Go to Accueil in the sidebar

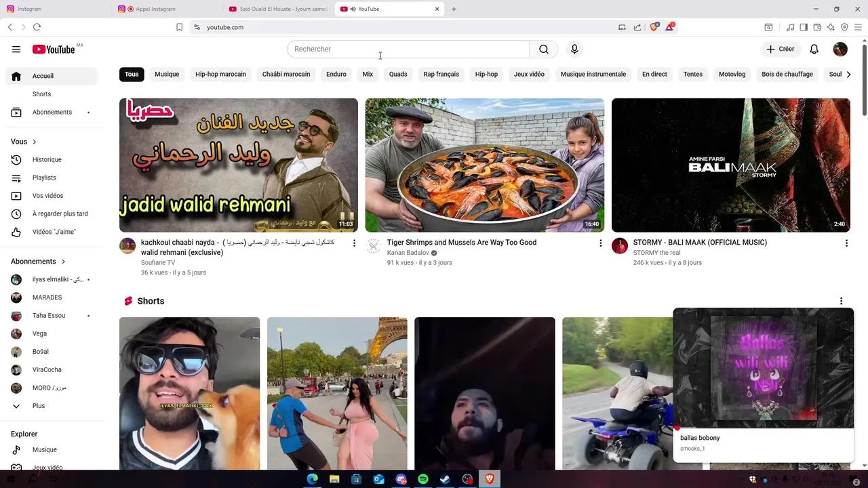pos(52,76)
